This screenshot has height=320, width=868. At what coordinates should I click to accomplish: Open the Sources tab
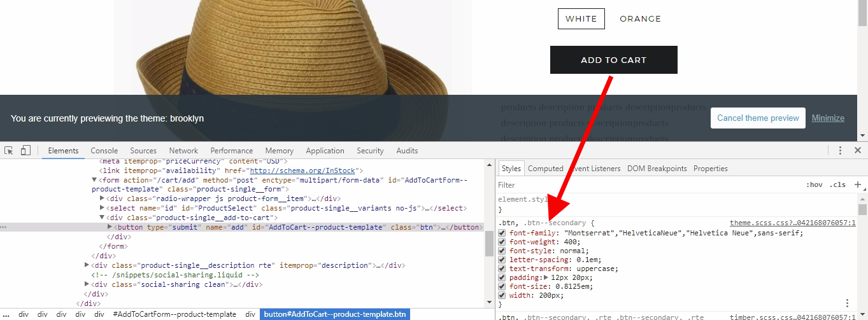(143, 151)
